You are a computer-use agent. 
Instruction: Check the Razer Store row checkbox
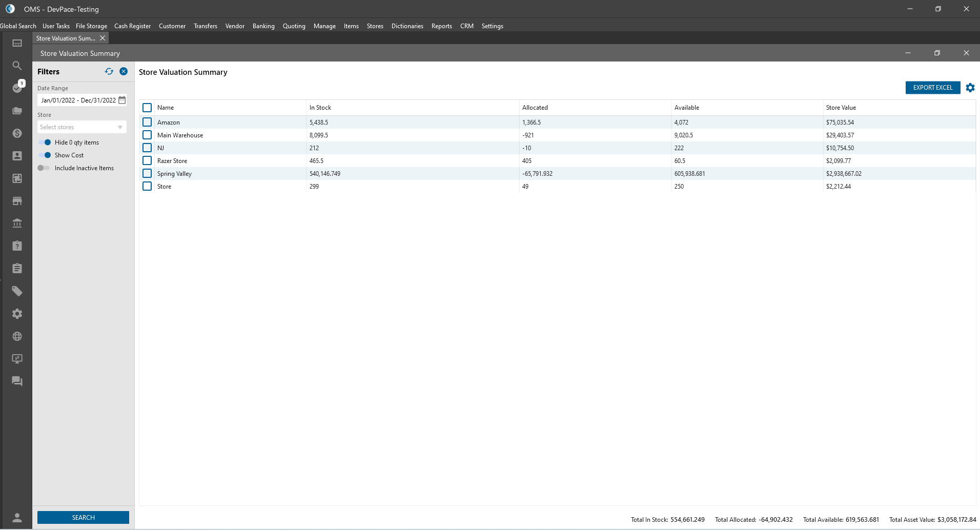pyautogui.click(x=147, y=160)
